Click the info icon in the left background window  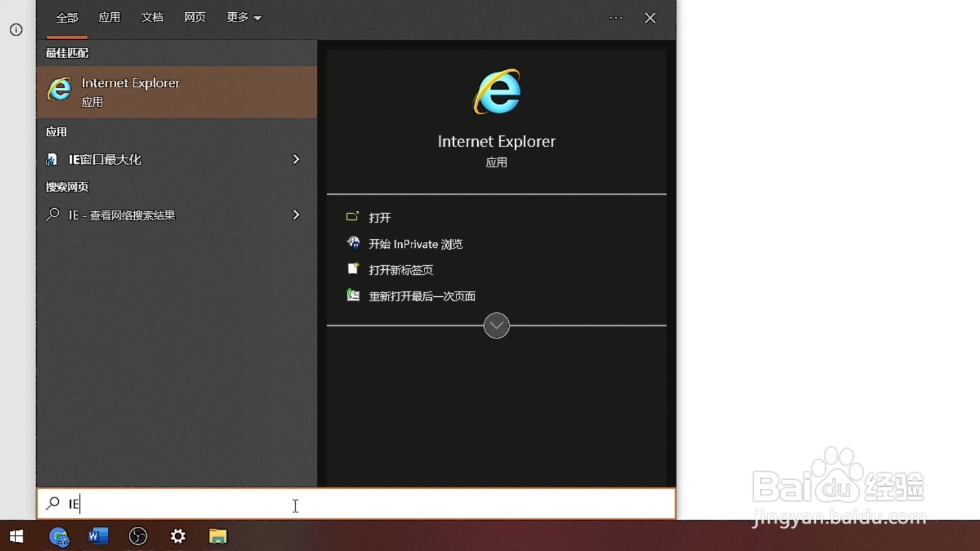tap(16, 29)
